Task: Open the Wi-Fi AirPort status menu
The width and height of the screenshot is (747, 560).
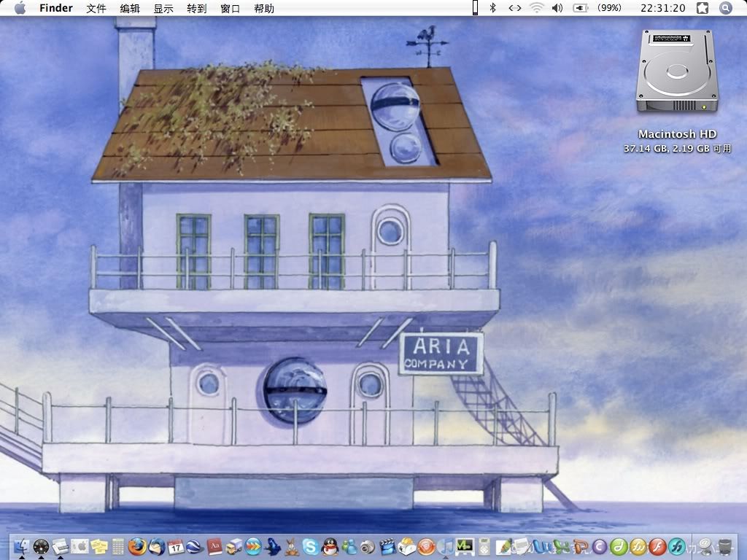Action: click(536, 7)
